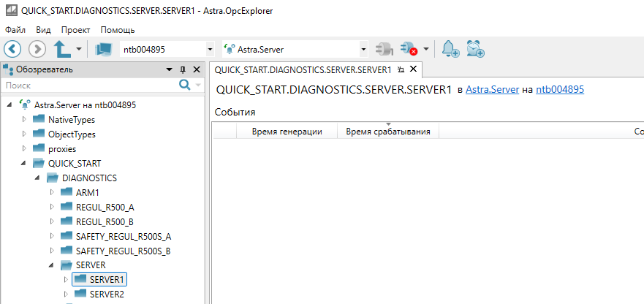
Task: Click the ntb004895 hyperlink in header
Action: point(559,90)
